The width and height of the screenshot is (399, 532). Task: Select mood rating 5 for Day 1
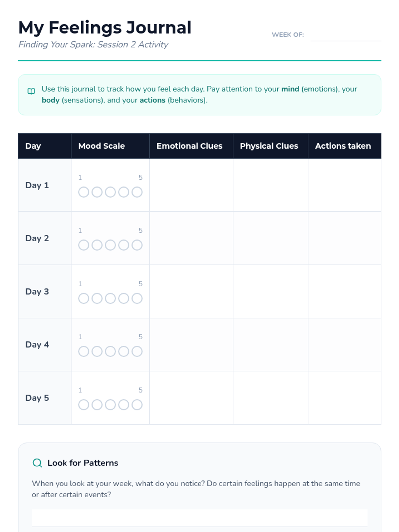pyautogui.click(x=137, y=192)
